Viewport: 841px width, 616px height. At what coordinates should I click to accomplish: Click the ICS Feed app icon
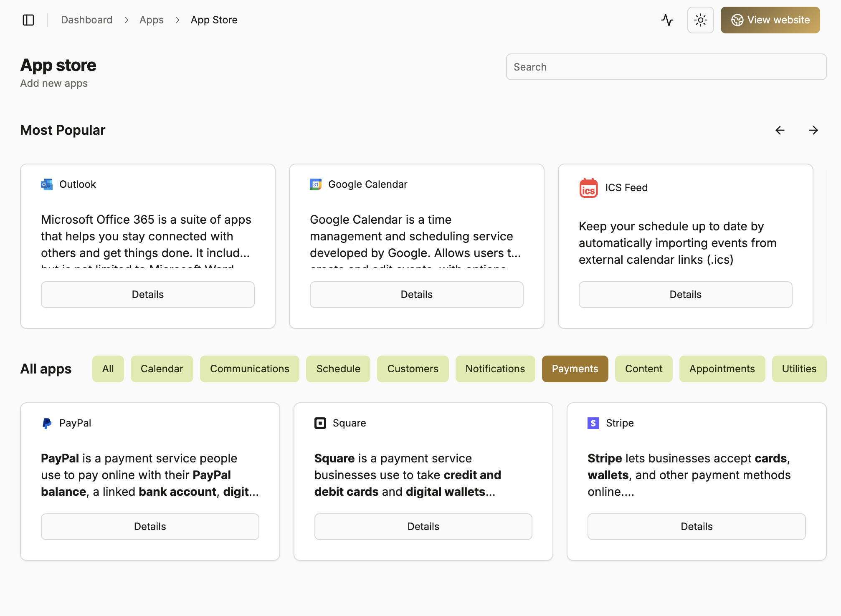coord(589,188)
